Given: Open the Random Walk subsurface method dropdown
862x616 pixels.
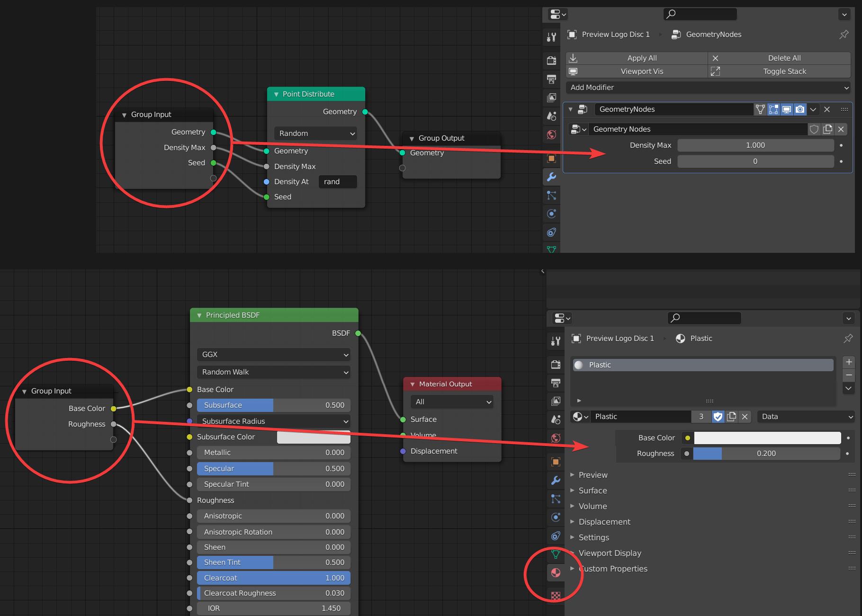Looking at the screenshot, I should tap(274, 372).
